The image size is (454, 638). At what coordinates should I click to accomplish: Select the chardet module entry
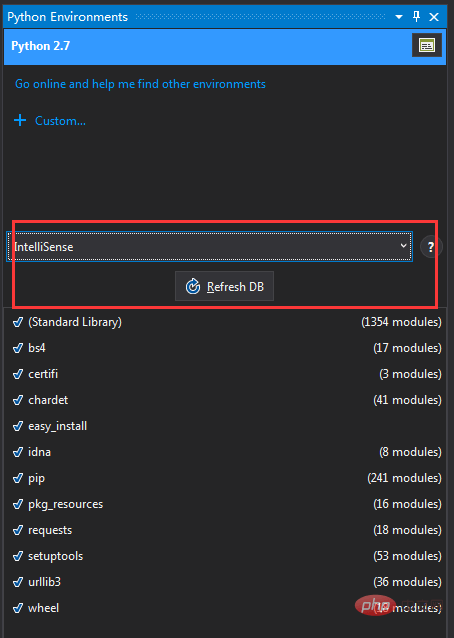tap(227, 400)
